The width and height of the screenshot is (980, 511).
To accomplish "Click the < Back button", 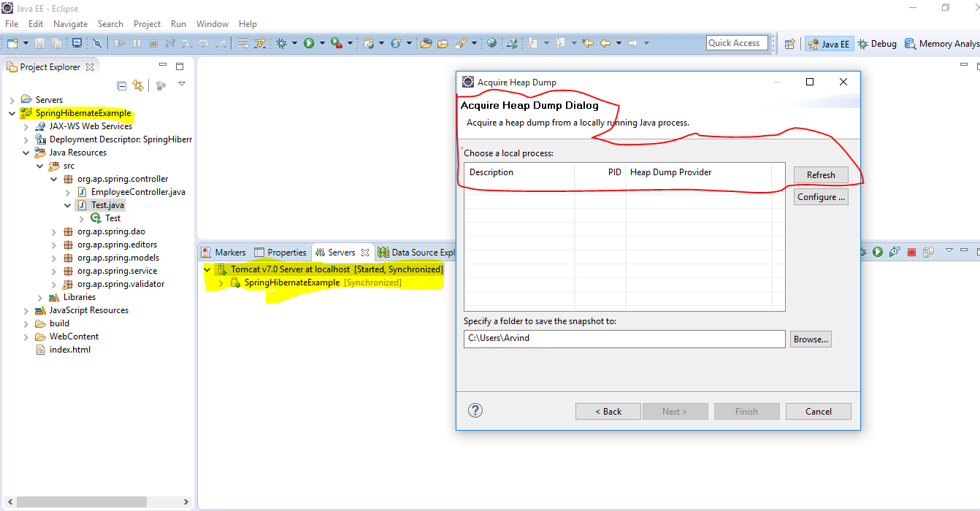I will click(608, 412).
